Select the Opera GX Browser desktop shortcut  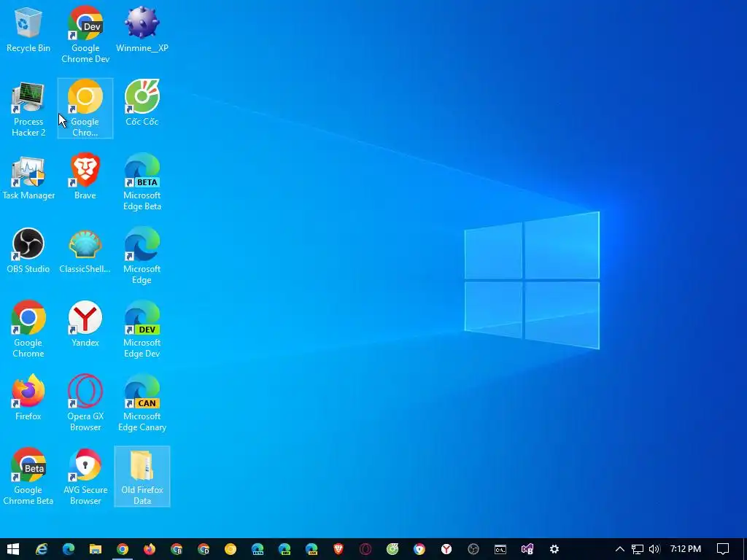click(85, 403)
